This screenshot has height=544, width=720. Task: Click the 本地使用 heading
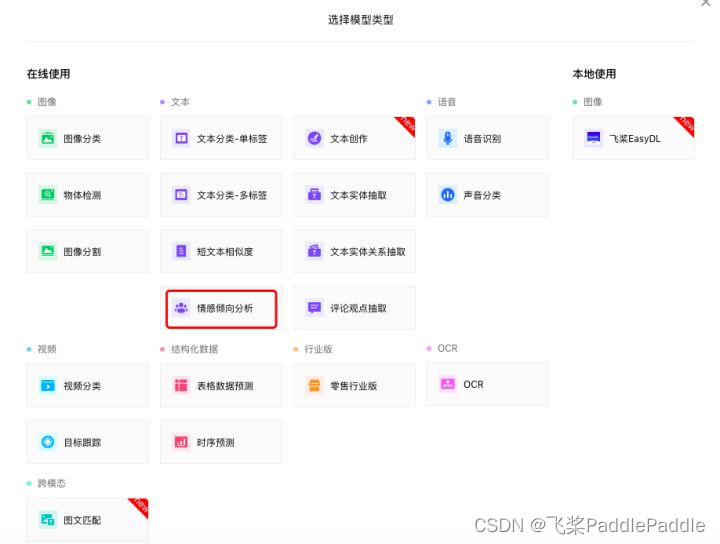click(x=594, y=74)
